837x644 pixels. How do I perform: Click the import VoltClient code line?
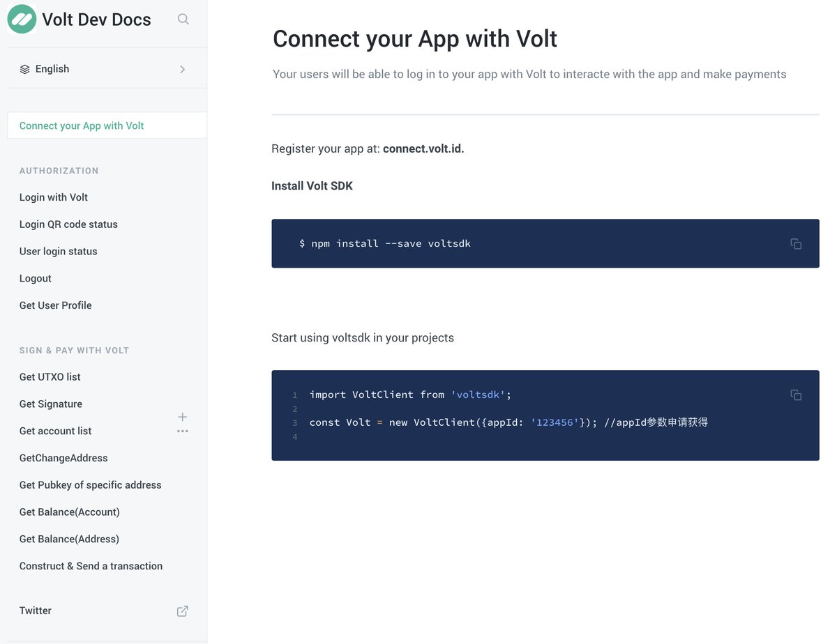click(x=411, y=394)
